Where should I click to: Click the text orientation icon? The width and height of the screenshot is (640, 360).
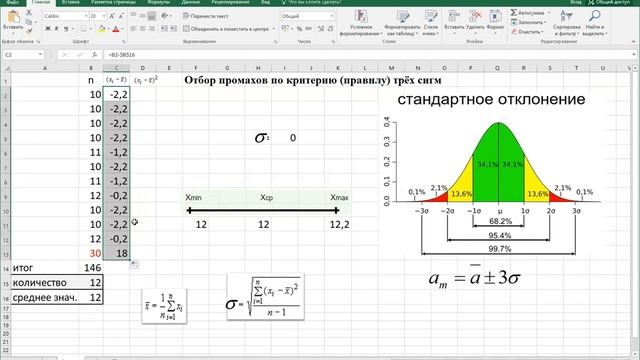coord(164,16)
